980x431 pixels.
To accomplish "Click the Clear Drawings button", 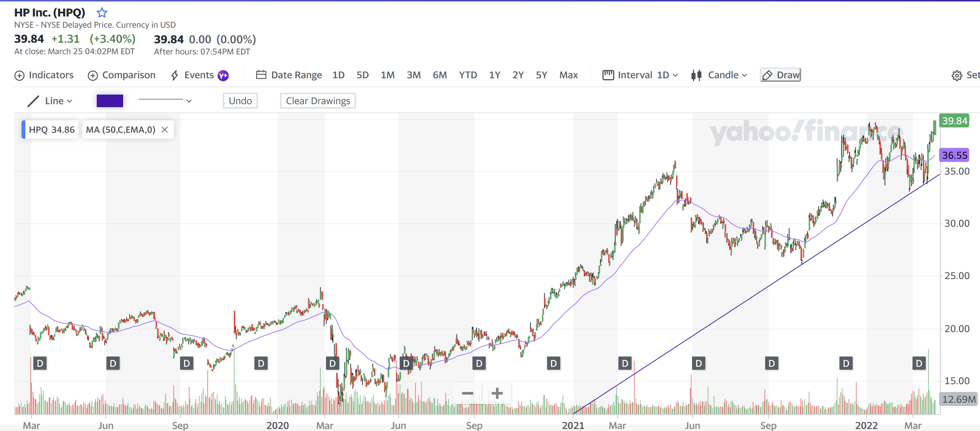I will tap(318, 101).
